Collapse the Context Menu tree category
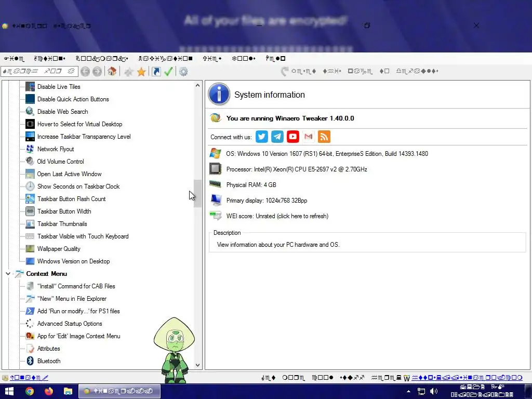The image size is (532, 399). click(8, 273)
